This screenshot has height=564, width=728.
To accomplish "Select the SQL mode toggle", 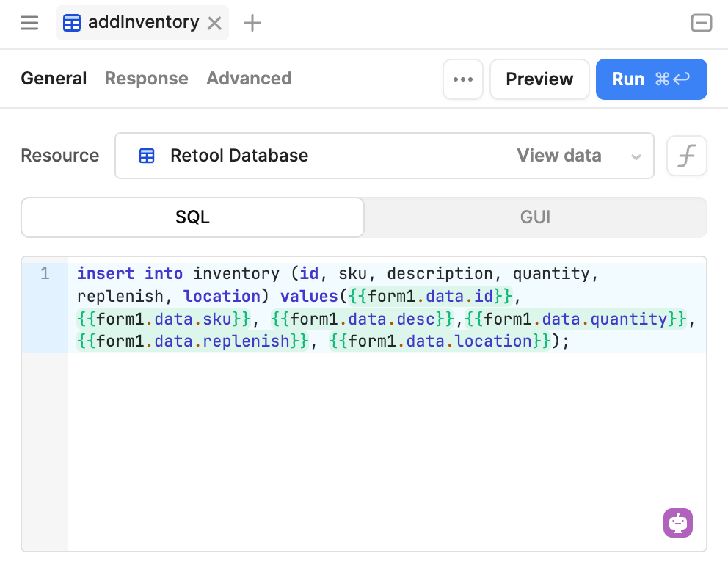I will (193, 217).
